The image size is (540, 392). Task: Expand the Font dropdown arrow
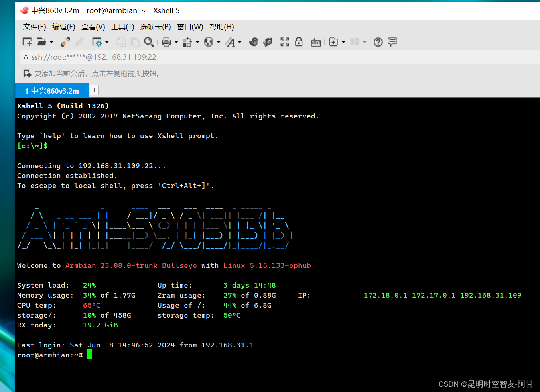[240, 42]
